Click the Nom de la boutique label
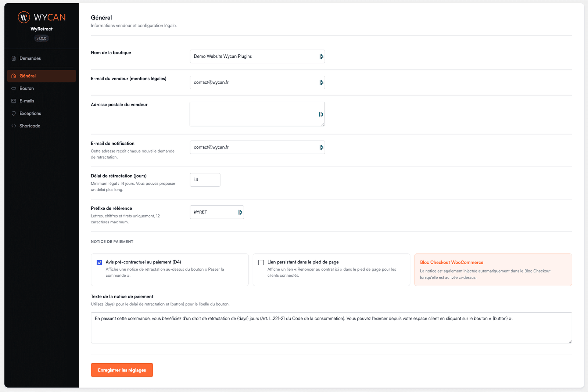This screenshot has width=588, height=392. tap(111, 53)
